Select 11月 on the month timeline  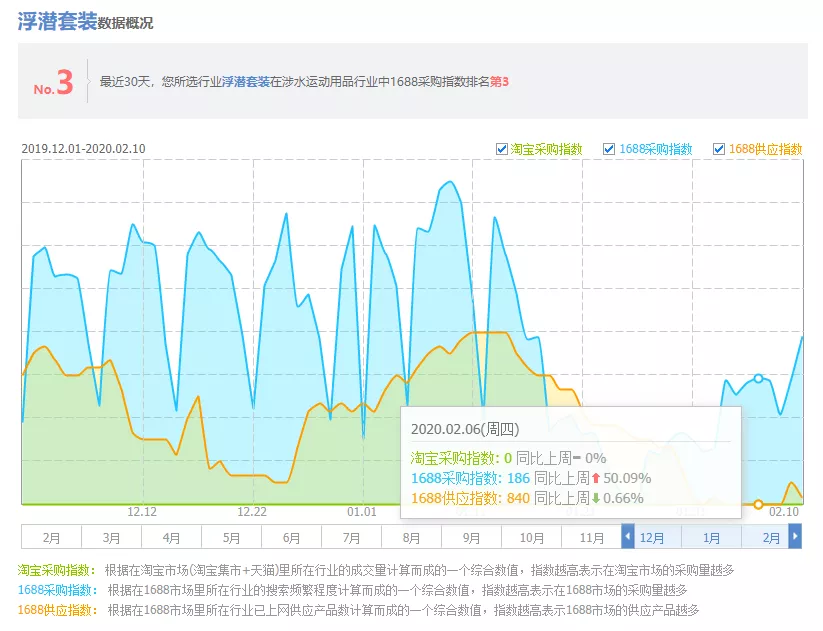pos(592,538)
